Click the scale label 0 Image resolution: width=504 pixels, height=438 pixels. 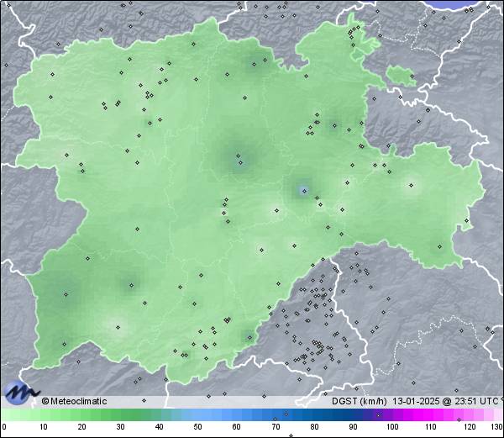coord(4,427)
